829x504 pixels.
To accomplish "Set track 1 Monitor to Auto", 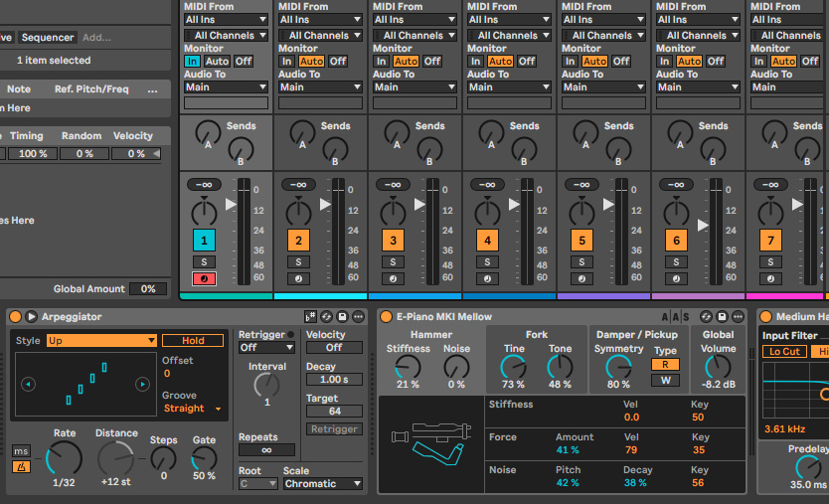I will (x=217, y=62).
